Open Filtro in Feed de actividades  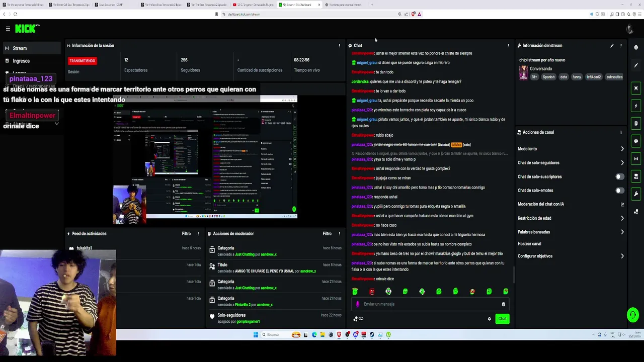[x=186, y=234]
